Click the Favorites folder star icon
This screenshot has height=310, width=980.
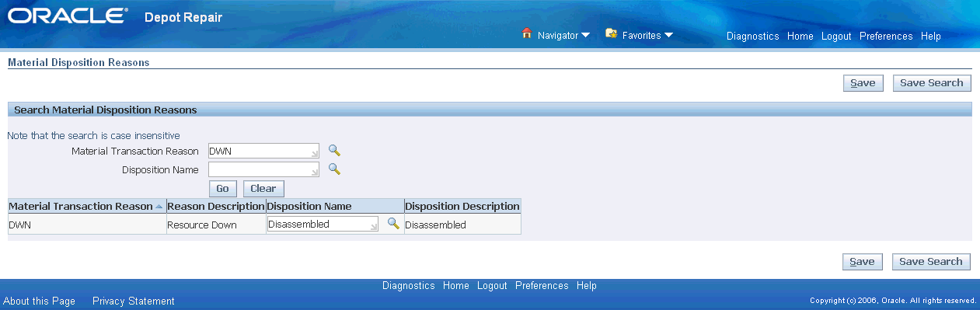pyautogui.click(x=611, y=34)
